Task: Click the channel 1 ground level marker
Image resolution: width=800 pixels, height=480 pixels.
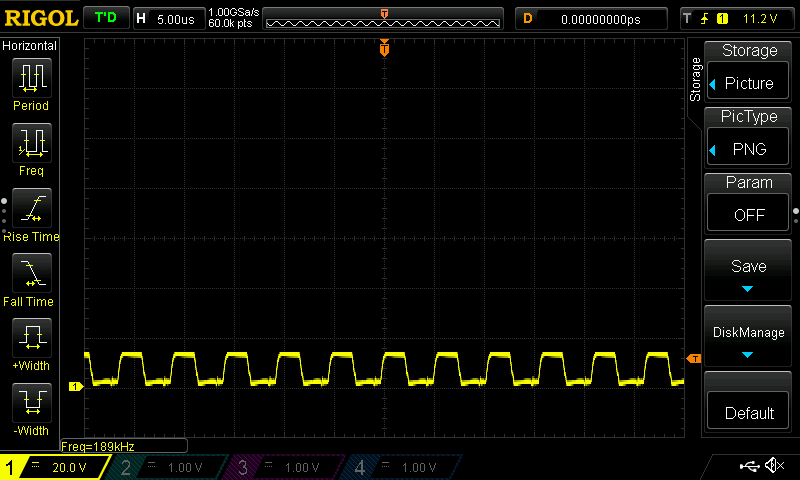Action: (76, 387)
